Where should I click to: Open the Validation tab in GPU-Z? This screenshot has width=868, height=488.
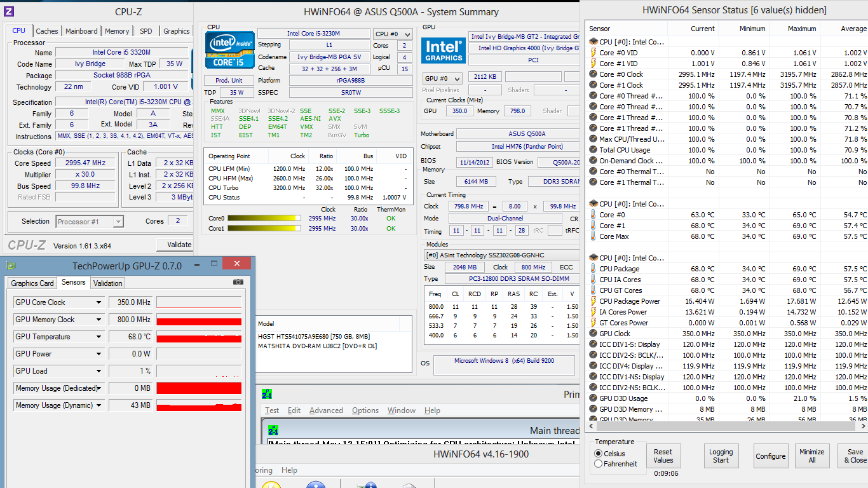coord(107,283)
